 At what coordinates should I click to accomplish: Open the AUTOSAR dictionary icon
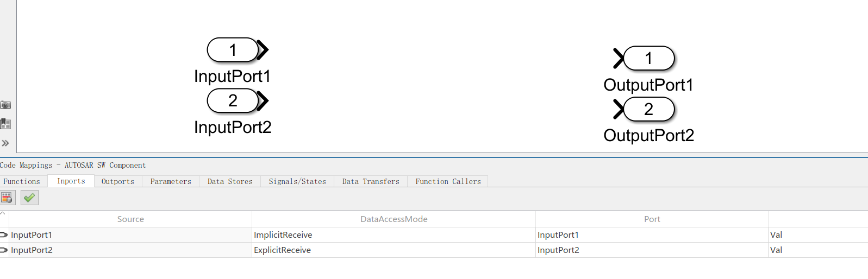point(7,198)
